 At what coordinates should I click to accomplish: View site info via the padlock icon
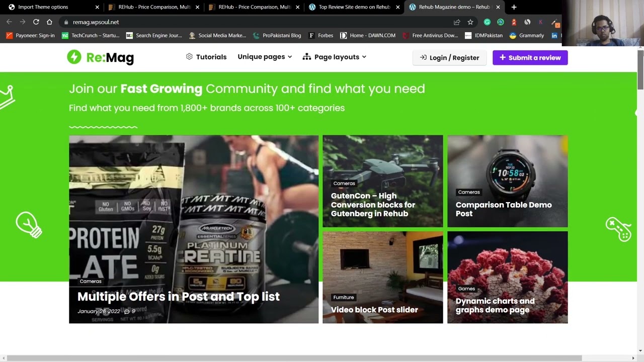(x=66, y=22)
